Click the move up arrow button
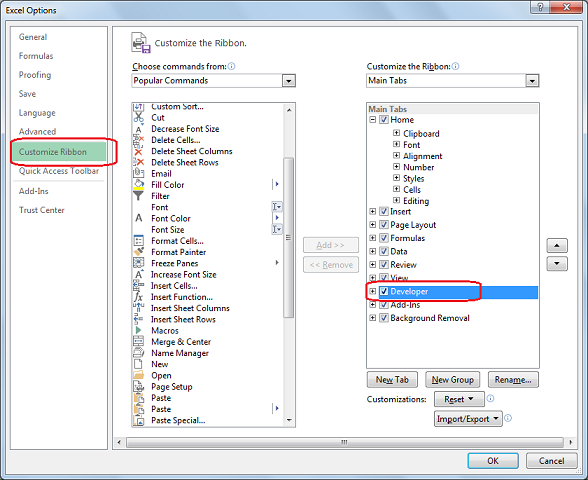The height and width of the screenshot is (480, 588). (x=557, y=246)
